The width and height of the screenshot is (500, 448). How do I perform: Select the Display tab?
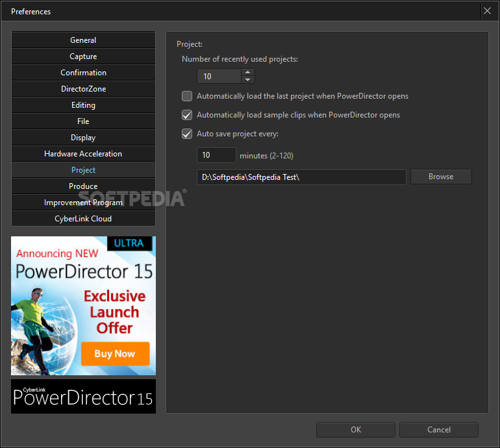[83, 138]
